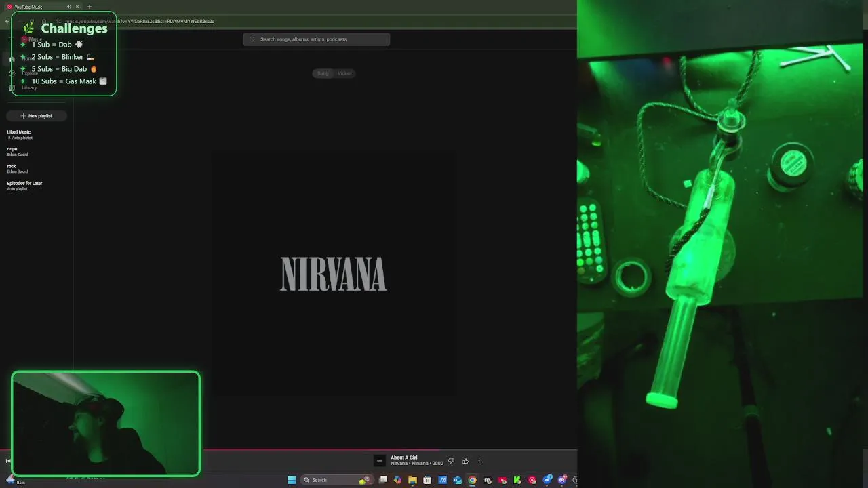Image resolution: width=868 pixels, height=488 pixels.
Task: Open the three-dot more actions menu in player bar
Action: tap(479, 461)
